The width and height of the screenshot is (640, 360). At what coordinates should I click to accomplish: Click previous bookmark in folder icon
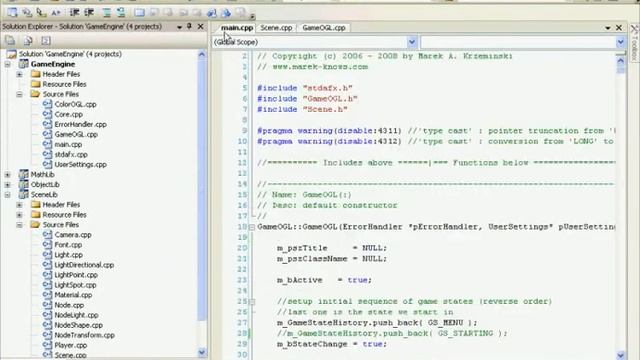click(183, 13)
